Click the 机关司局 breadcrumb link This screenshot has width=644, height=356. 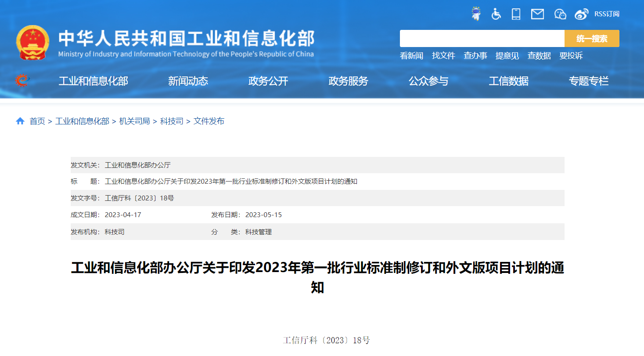(134, 121)
